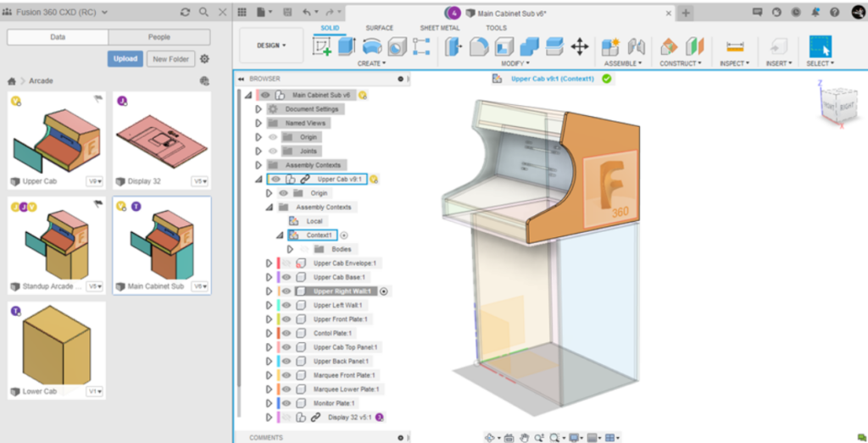This screenshot has width=868, height=443.
Task: Expand the Bodies folder under Context1
Action: (290, 249)
